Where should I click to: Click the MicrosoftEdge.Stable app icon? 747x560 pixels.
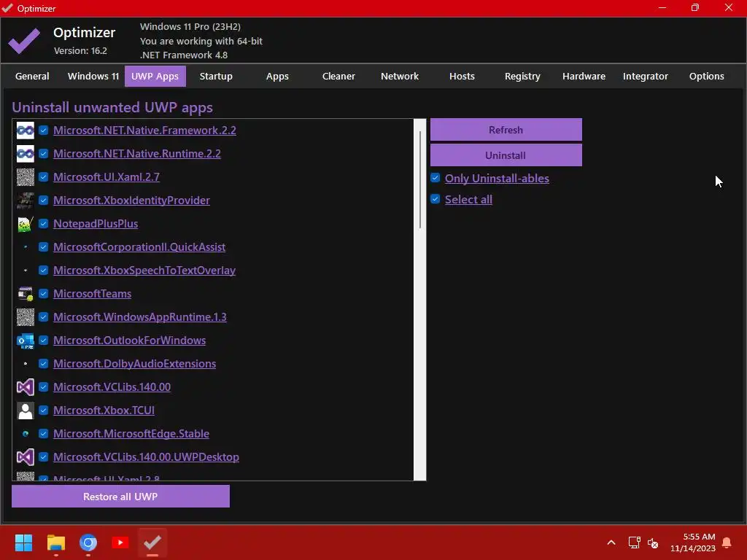tap(26, 434)
